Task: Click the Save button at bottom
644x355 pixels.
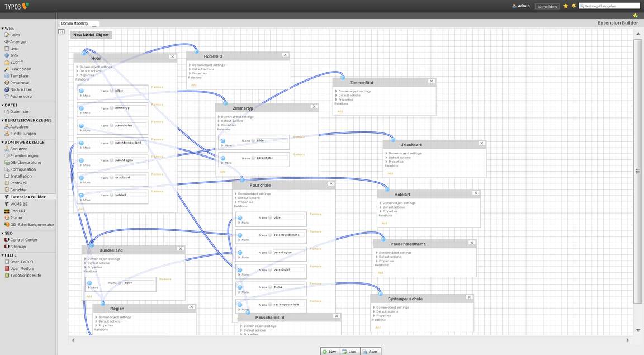Action: coord(370,351)
